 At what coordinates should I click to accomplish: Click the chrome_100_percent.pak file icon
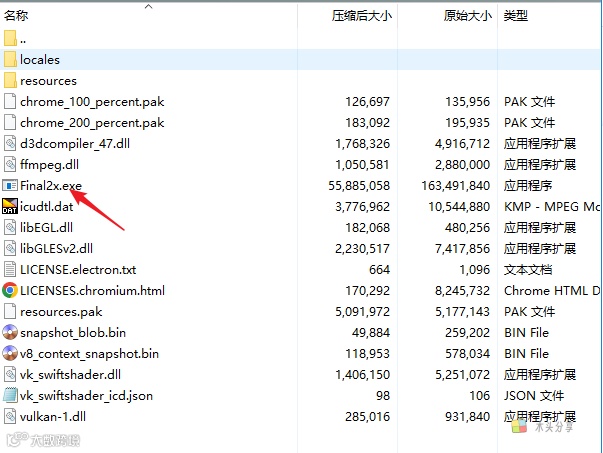point(10,102)
